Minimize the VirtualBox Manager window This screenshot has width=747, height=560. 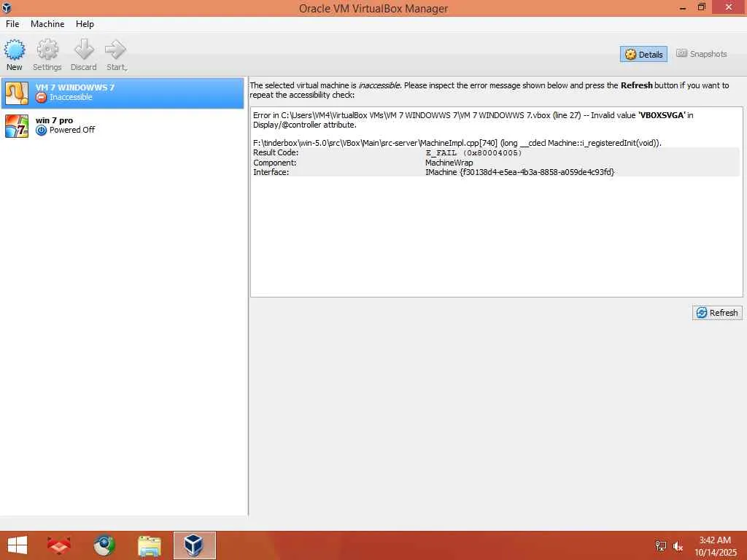pyautogui.click(x=683, y=7)
